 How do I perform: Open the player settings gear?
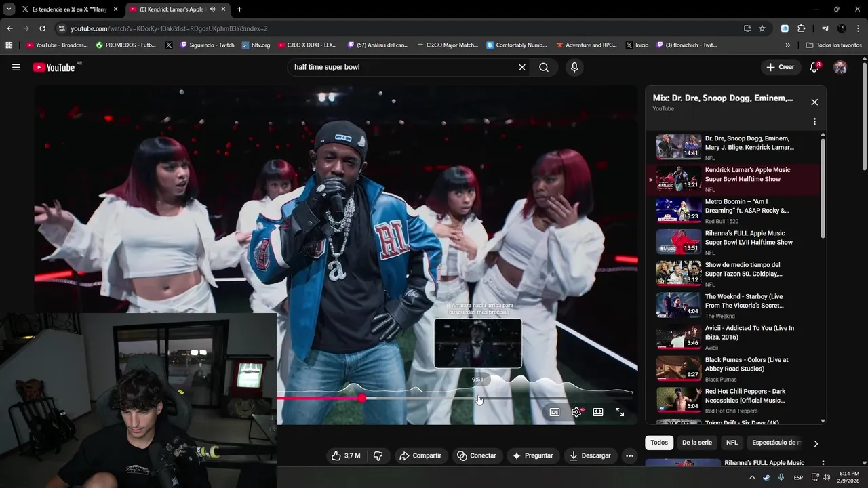point(576,412)
